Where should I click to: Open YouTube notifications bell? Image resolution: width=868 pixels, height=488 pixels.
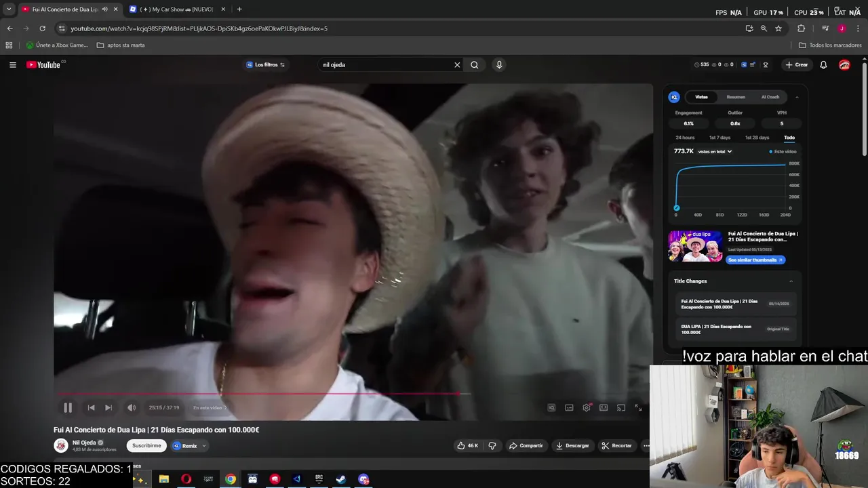click(823, 65)
